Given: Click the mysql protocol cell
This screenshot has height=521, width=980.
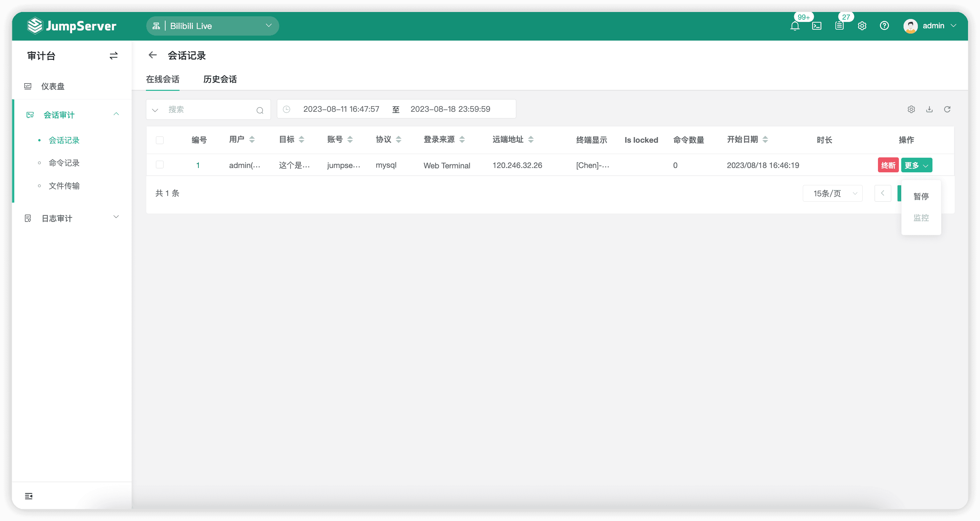Looking at the screenshot, I should [386, 165].
